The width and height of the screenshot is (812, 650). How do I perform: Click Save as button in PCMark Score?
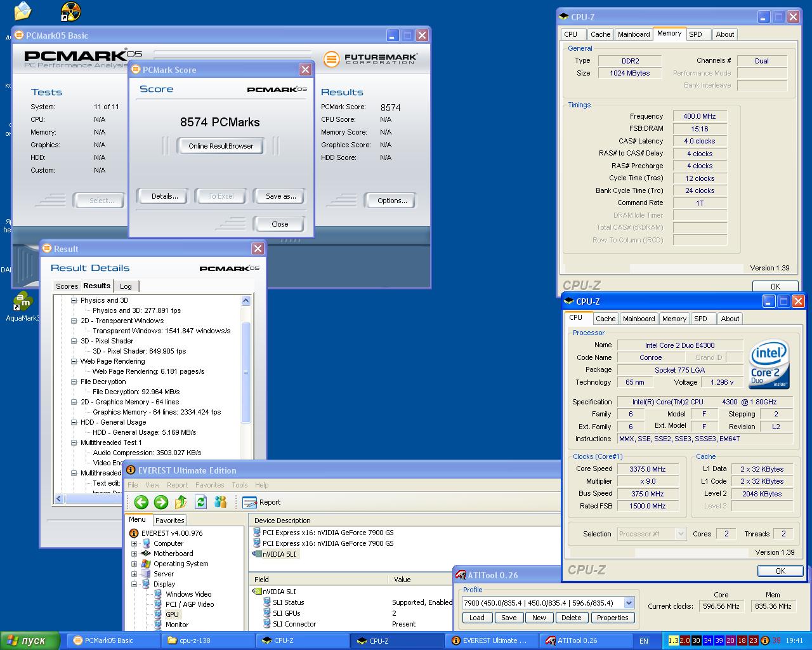click(280, 196)
